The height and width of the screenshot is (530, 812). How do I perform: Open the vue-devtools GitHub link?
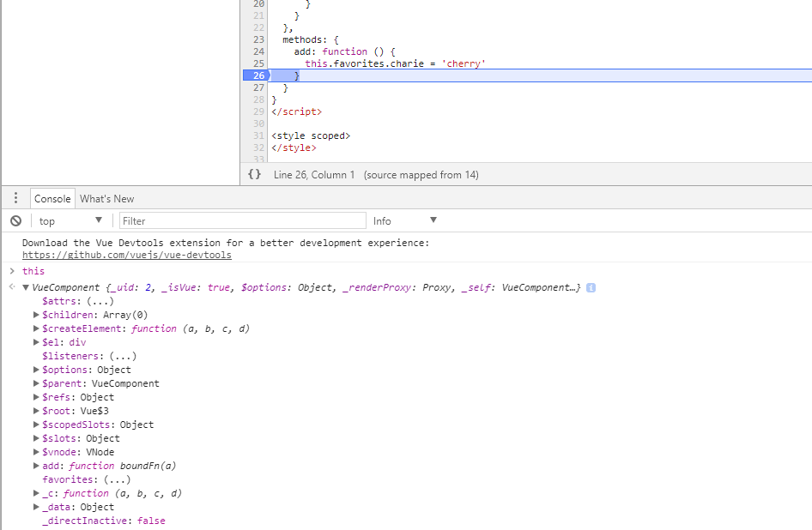click(126, 255)
